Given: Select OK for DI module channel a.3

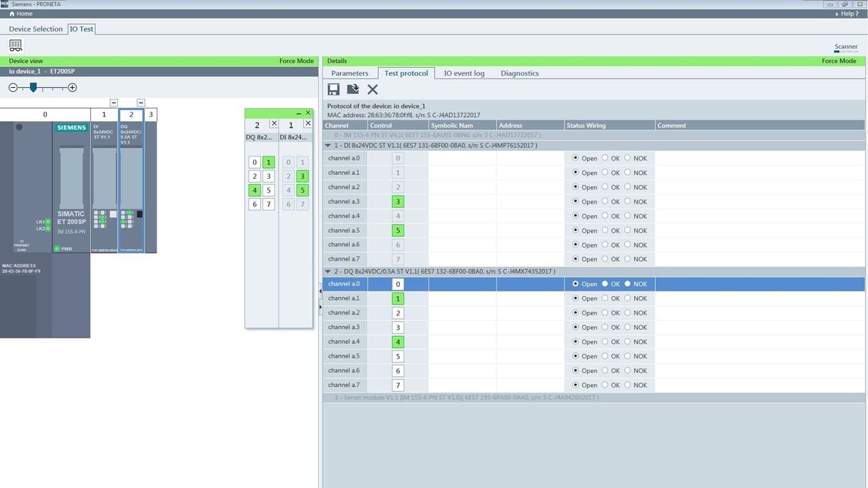Looking at the screenshot, I should point(605,201).
